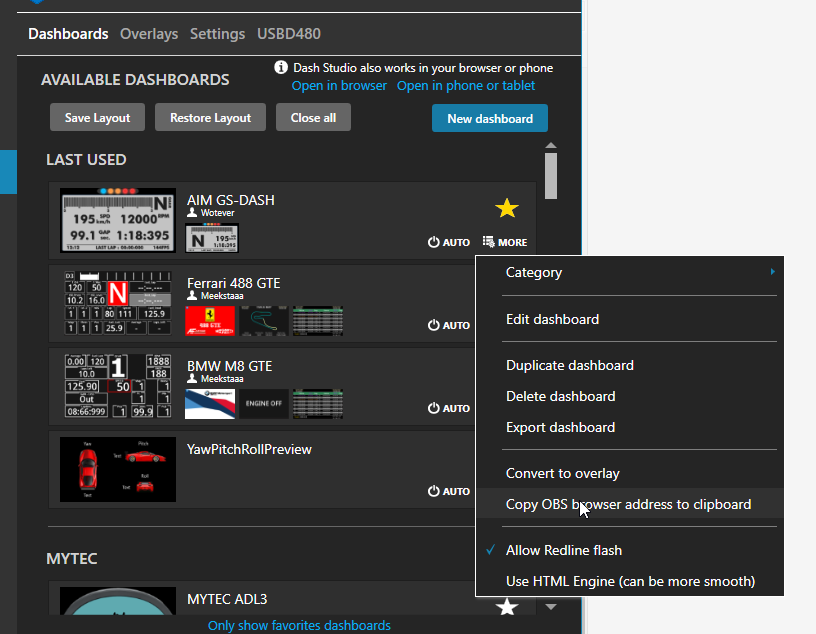Click the Restore Layout button

point(210,118)
